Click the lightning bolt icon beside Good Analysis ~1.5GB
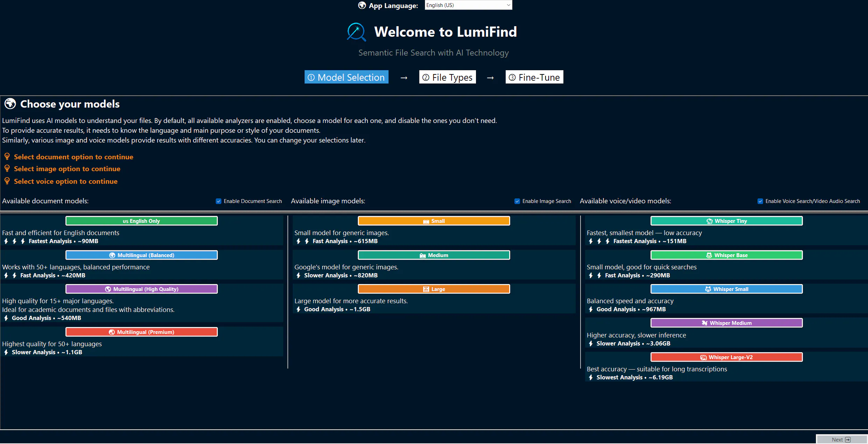This screenshot has height=444, width=868. pyautogui.click(x=298, y=309)
